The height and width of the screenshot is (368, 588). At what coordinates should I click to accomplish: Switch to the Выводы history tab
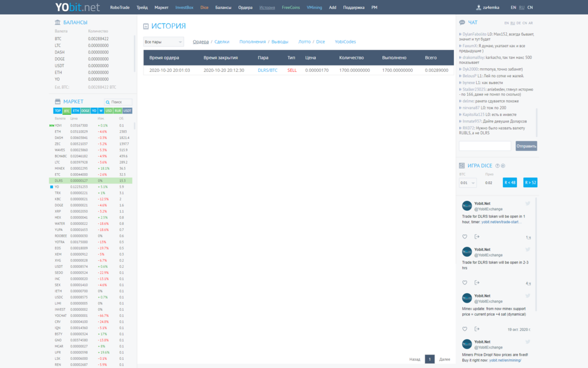coord(280,42)
